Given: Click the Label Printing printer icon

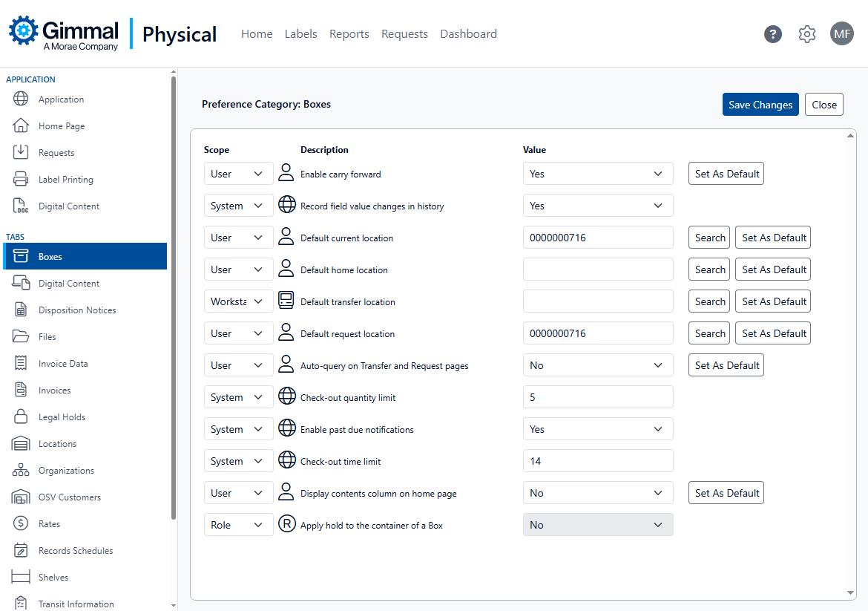Looking at the screenshot, I should 21,180.
